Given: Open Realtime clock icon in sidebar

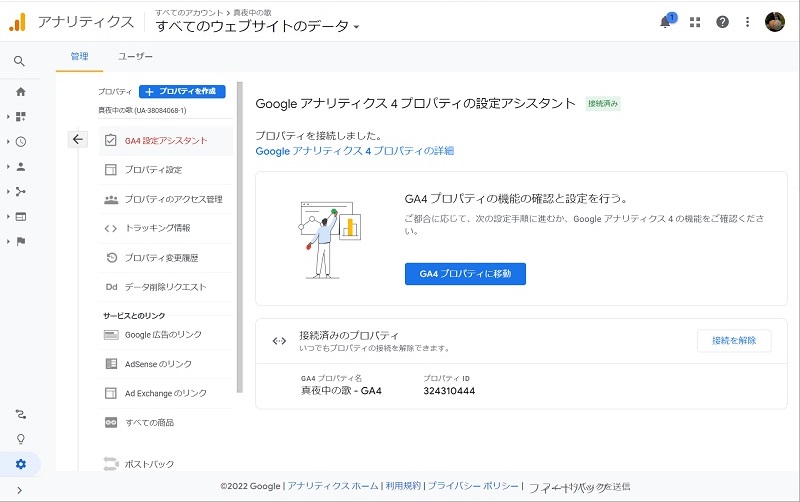Looking at the screenshot, I should tap(20, 142).
